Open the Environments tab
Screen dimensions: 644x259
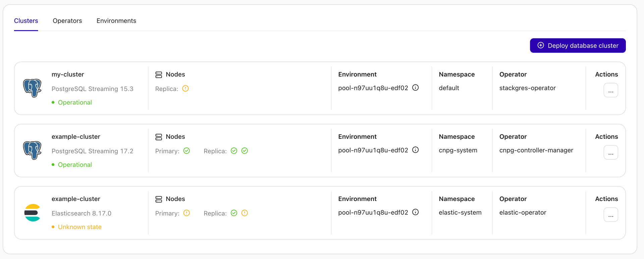point(116,21)
